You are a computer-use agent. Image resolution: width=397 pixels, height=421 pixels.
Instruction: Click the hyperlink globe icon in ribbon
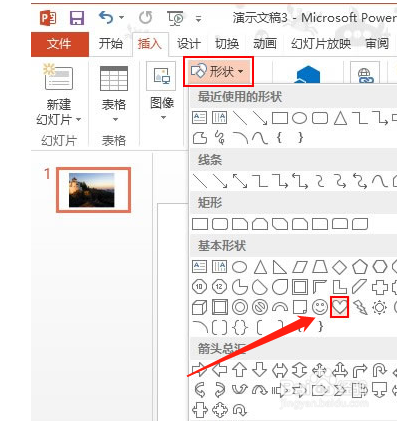coord(365,75)
